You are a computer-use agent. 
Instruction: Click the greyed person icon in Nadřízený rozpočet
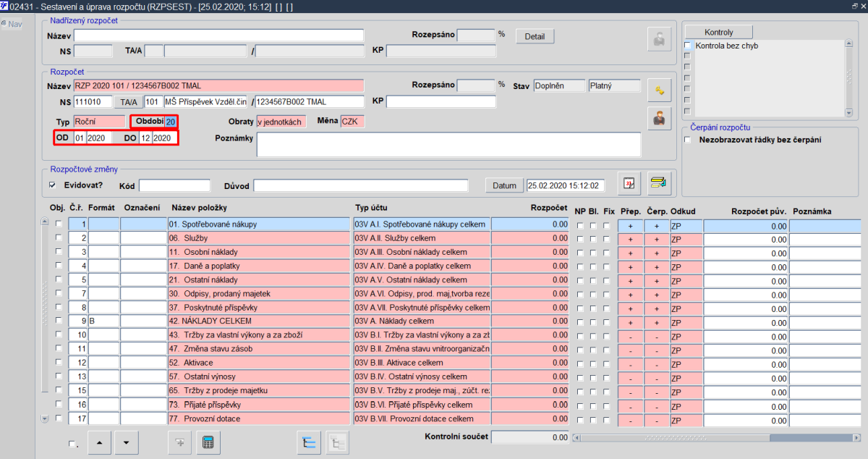coord(659,40)
